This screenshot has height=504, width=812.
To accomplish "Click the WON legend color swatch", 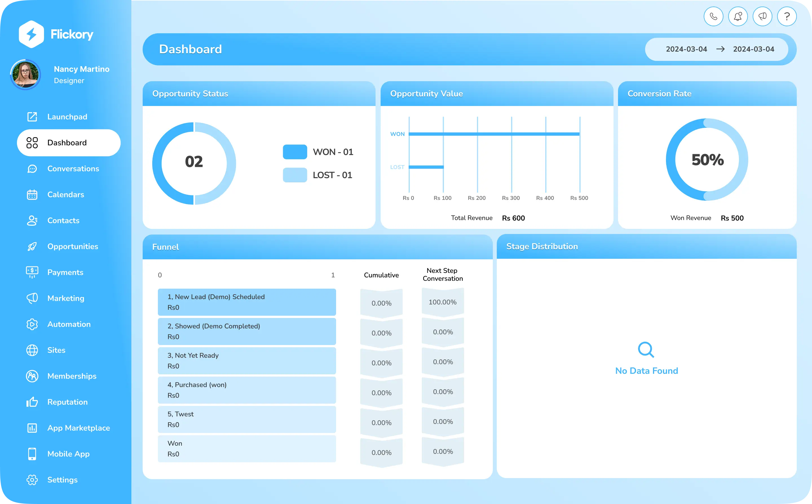I will coord(295,152).
